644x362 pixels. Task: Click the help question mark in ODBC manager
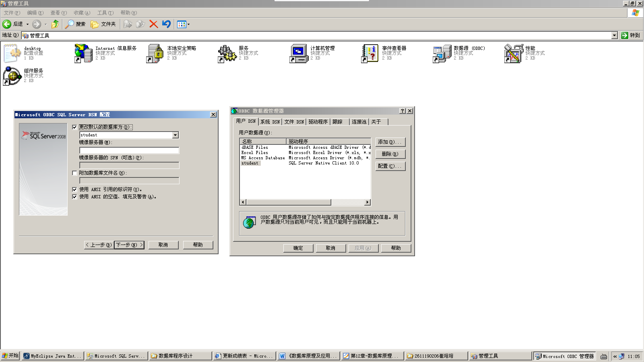tap(402, 111)
